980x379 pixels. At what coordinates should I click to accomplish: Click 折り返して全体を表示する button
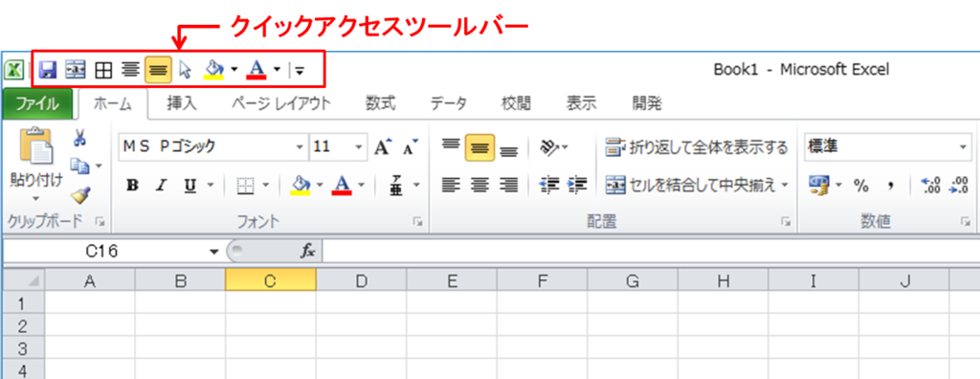[x=697, y=147]
